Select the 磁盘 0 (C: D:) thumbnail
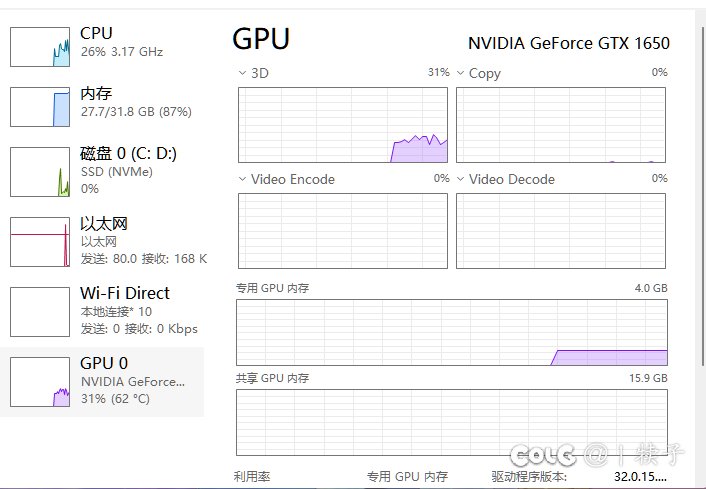Screen dimensions: 706x489 40,172
